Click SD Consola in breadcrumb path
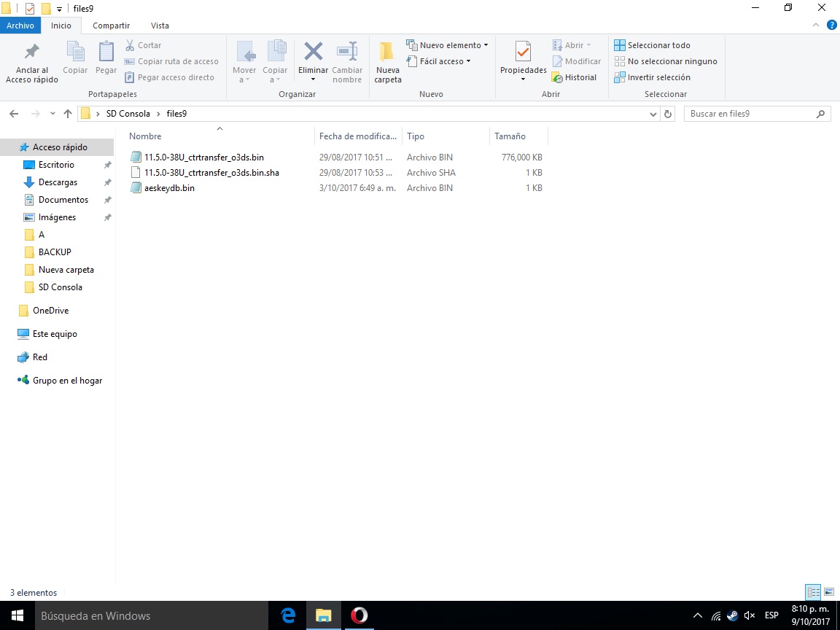840x630 pixels. pyautogui.click(x=128, y=114)
